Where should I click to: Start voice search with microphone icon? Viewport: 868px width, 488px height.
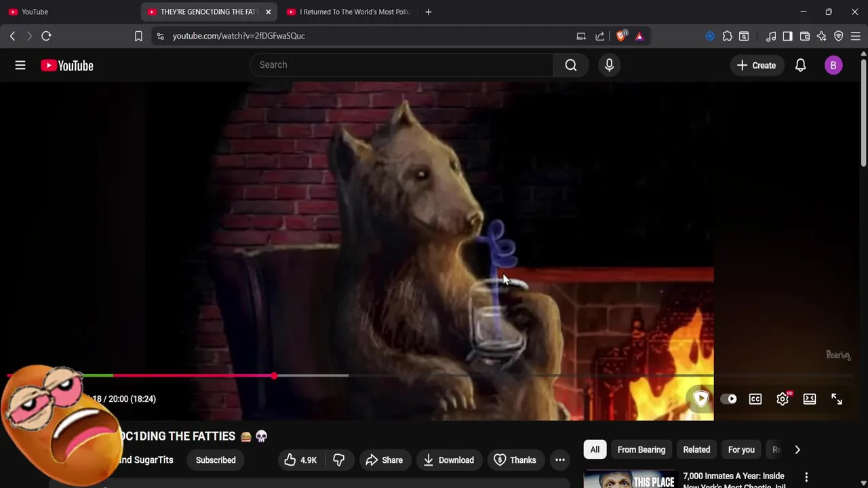coord(609,65)
